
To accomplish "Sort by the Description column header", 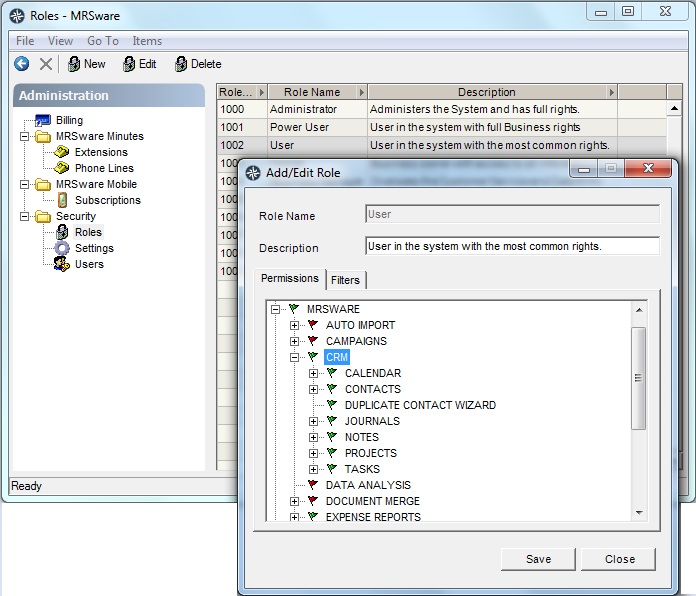I will 492,92.
